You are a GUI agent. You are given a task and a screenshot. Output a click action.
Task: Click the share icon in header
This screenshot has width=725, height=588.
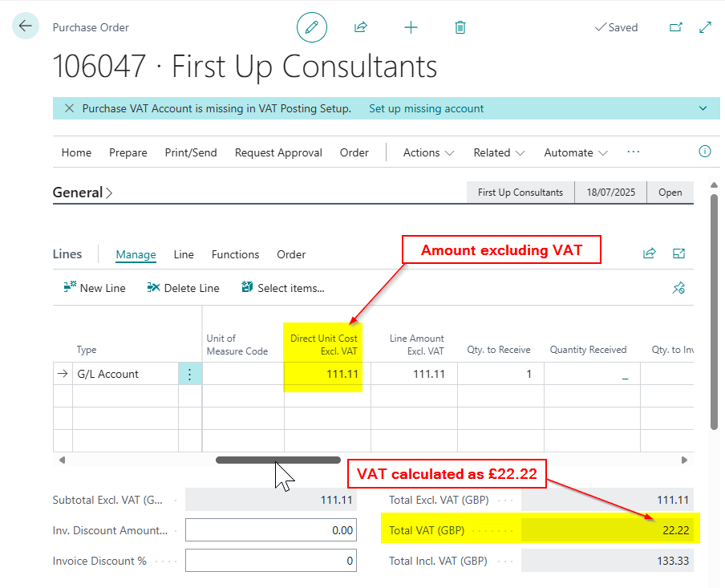361,27
